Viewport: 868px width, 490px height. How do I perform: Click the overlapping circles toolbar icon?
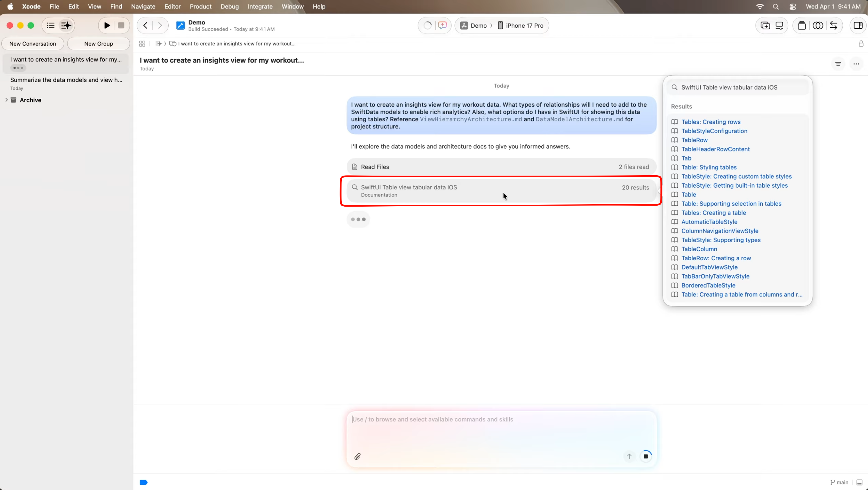pyautogui.click(x=818, y=26)
